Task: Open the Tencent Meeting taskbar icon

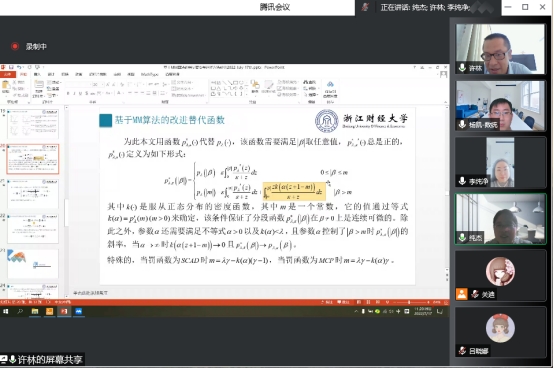Action: click(x=78, y=311)
